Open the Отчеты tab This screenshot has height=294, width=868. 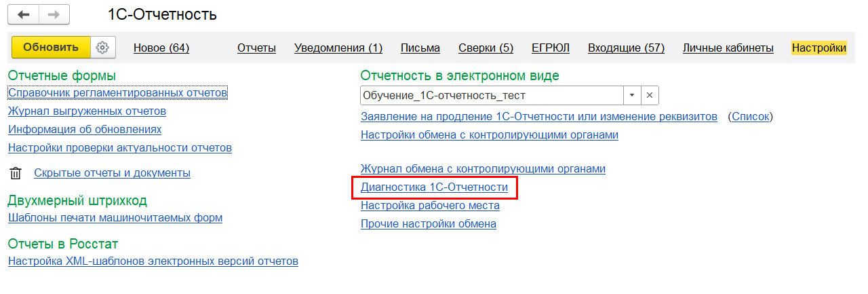[x=256, y=48]
